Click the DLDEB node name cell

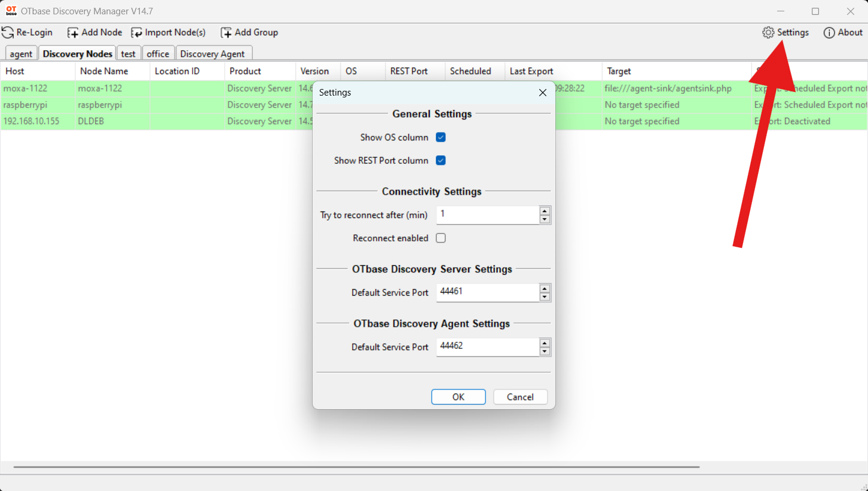click(x=112, y=121)
